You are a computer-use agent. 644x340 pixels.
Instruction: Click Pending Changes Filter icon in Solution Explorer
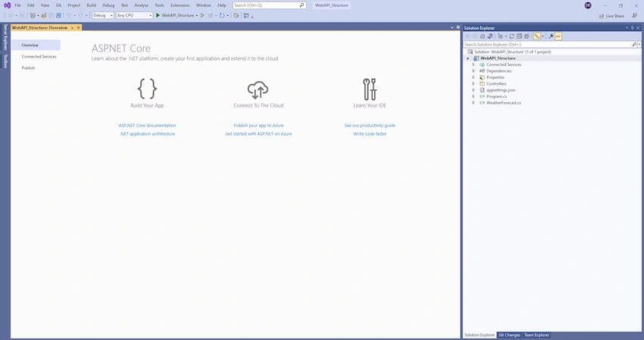click(x=500, y=36)
